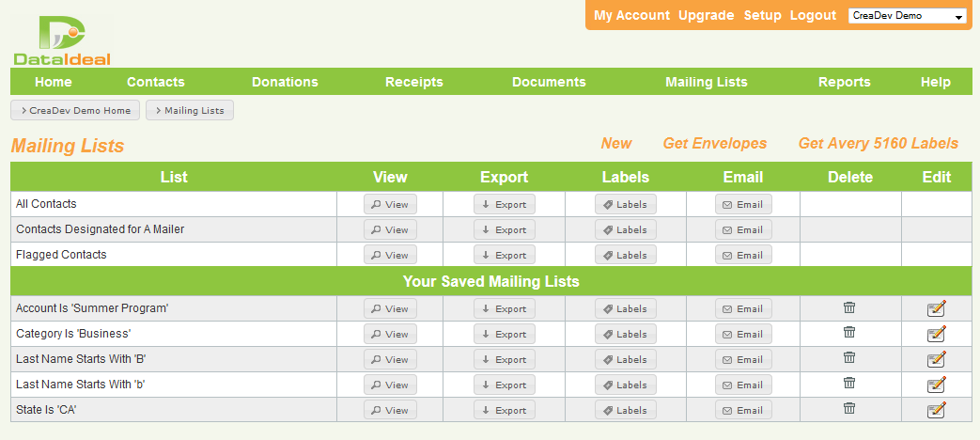Generate labels for 'Summer Program' list
980x440 pixels.
tap(626, 308)
